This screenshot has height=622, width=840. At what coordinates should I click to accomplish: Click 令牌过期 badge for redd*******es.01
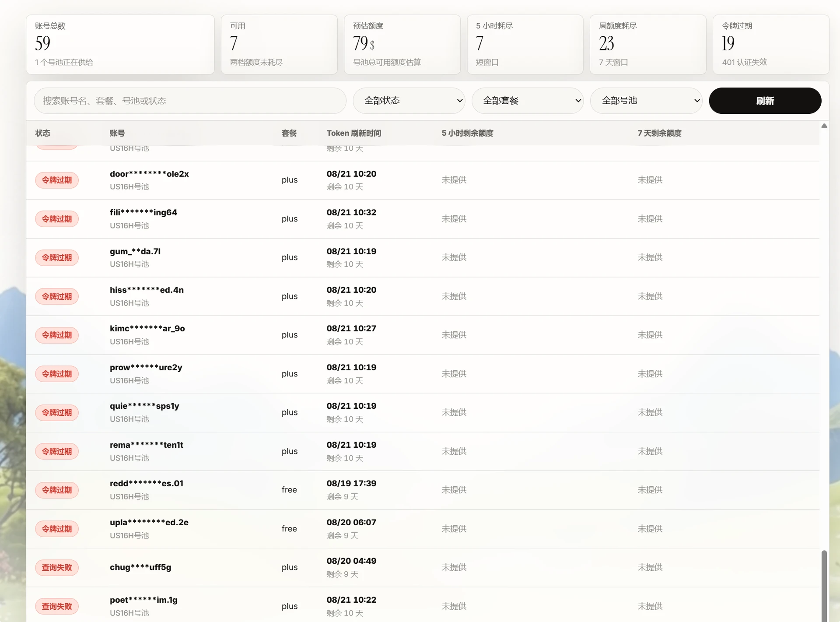click(57, 490)
